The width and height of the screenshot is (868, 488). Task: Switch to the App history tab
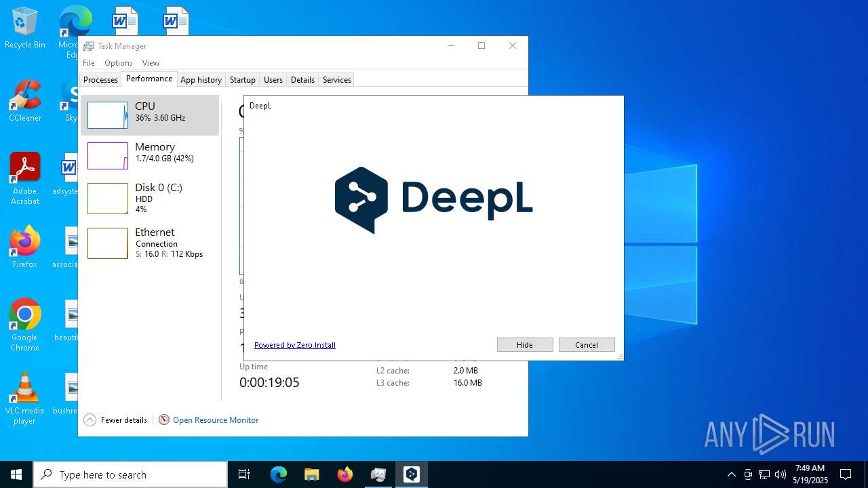tap(201, 80)
